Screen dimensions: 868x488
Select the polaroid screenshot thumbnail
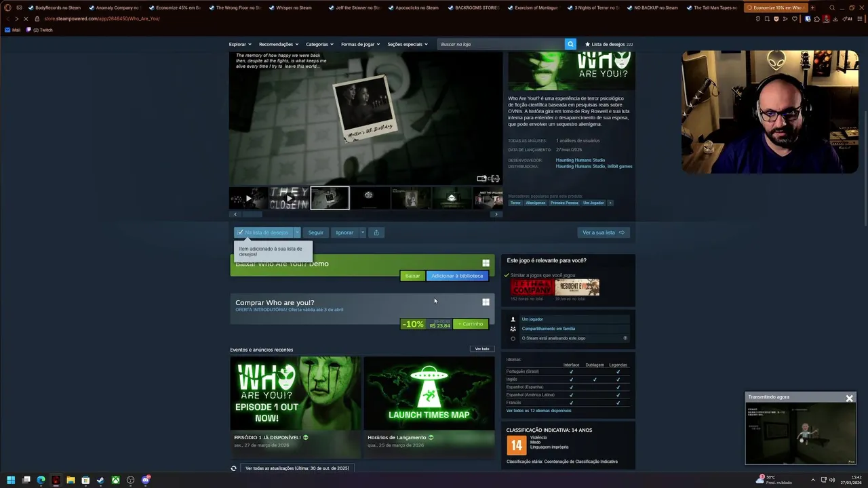click(x=330, y=198)
